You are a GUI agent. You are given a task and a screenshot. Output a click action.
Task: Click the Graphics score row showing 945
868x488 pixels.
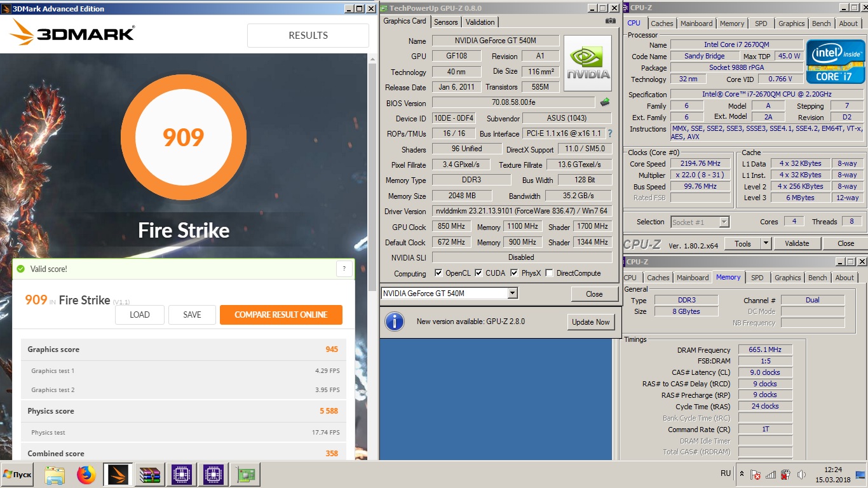pos(184,349)
